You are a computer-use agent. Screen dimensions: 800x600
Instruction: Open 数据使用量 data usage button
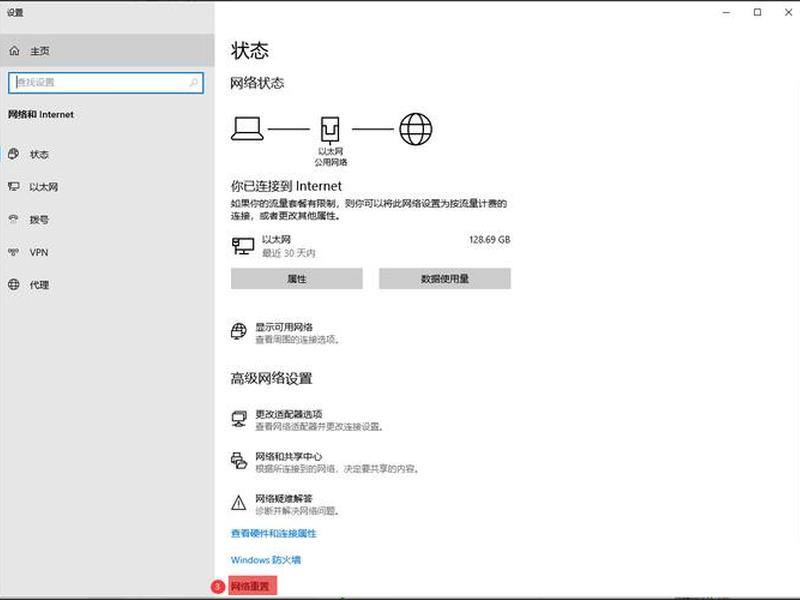point(444,279)
